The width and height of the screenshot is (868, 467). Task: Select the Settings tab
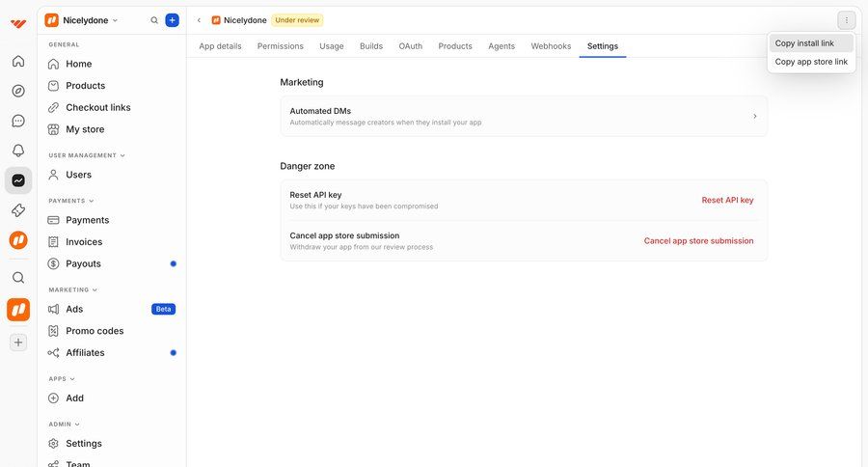click(x=602, y=46)
